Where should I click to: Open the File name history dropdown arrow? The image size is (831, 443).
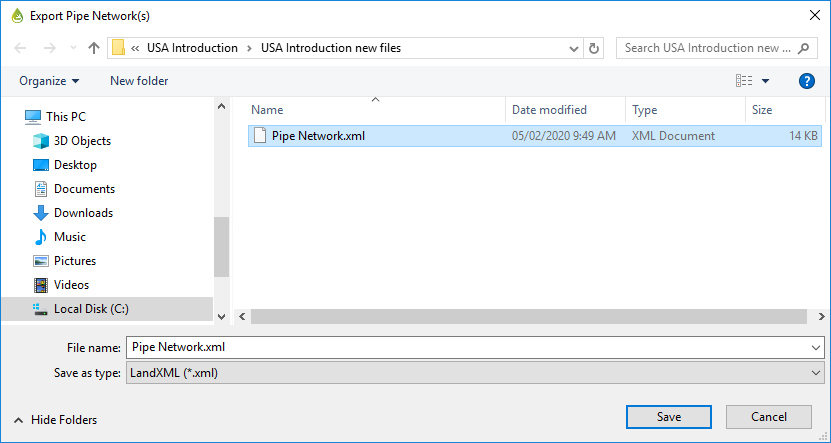819,347
